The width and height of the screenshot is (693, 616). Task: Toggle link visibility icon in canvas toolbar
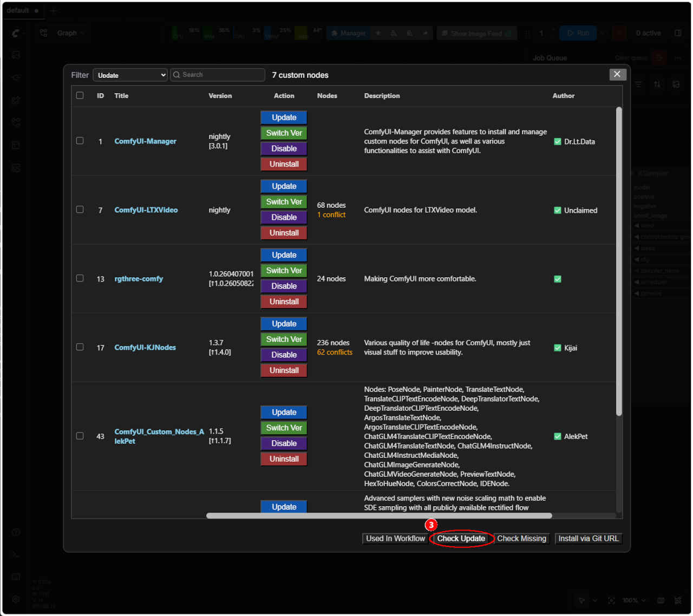click(678, 600)
